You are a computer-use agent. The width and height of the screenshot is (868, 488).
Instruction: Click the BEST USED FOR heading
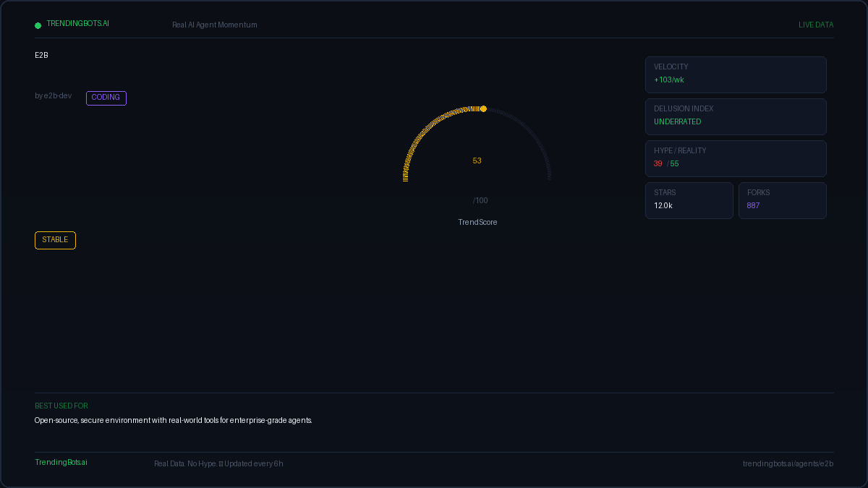pos(61,406)
